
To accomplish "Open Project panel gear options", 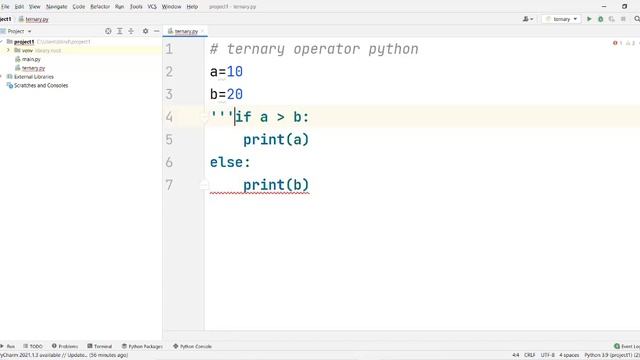I will click(x=145, y=31).
